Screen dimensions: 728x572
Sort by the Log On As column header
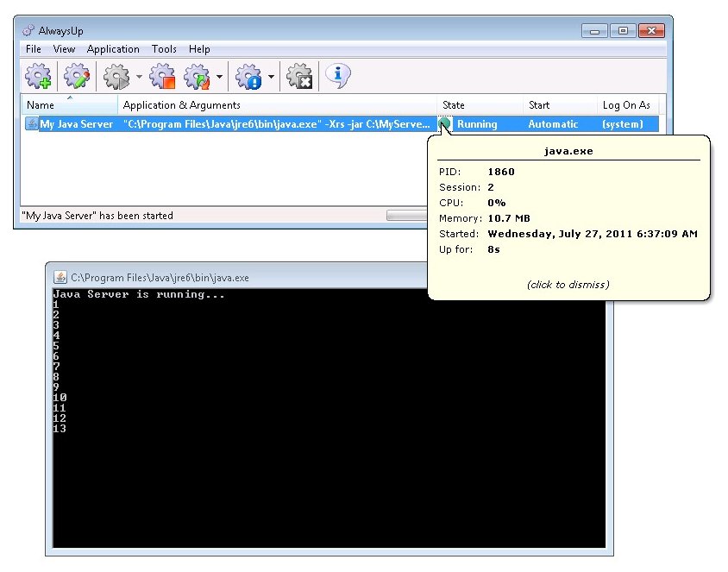click(x=628, y=105)
